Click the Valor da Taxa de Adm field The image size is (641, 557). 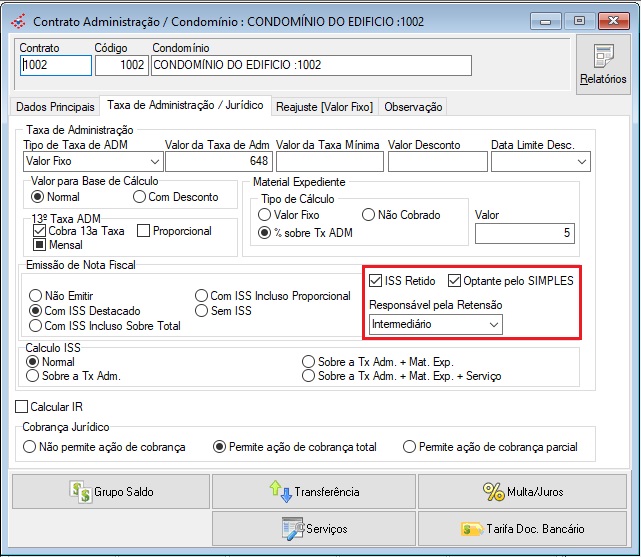click(218, 161)
